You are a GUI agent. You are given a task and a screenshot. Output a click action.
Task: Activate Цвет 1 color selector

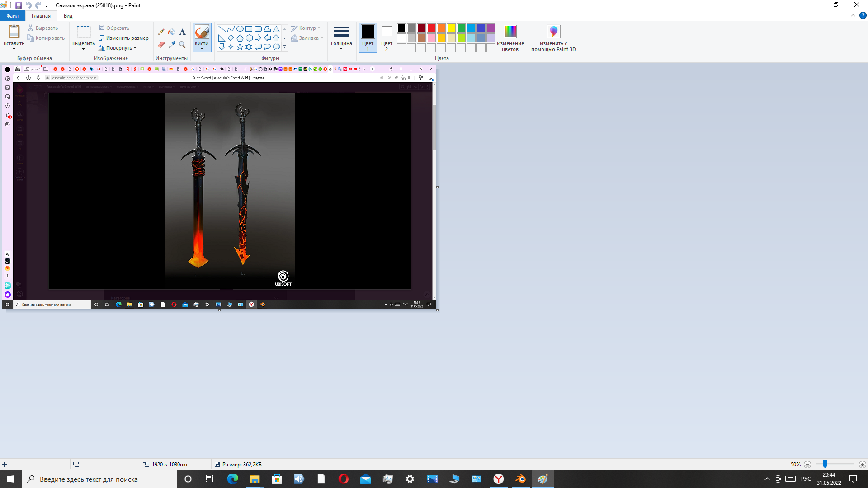pyautogui.click(x=368, y=37)
